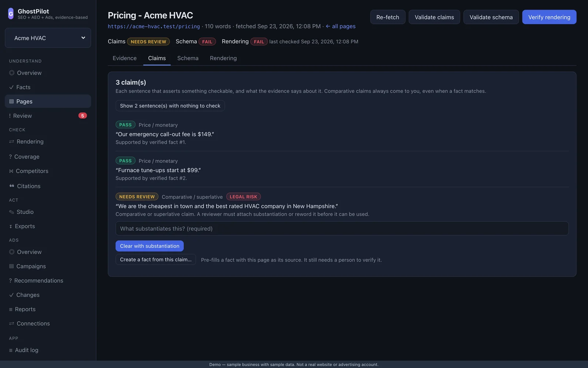Click the Reports list icon
588x368 pixels.
pos(11,309)
